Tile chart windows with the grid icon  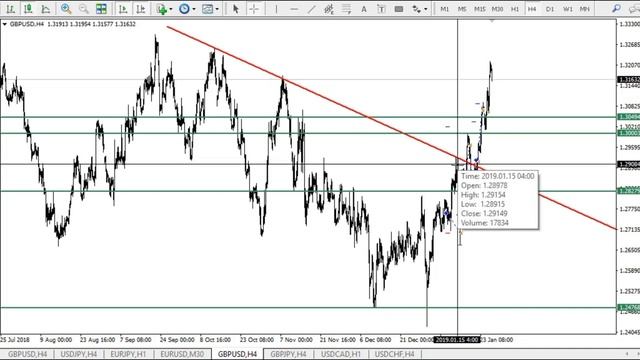[x=101, y=9]
